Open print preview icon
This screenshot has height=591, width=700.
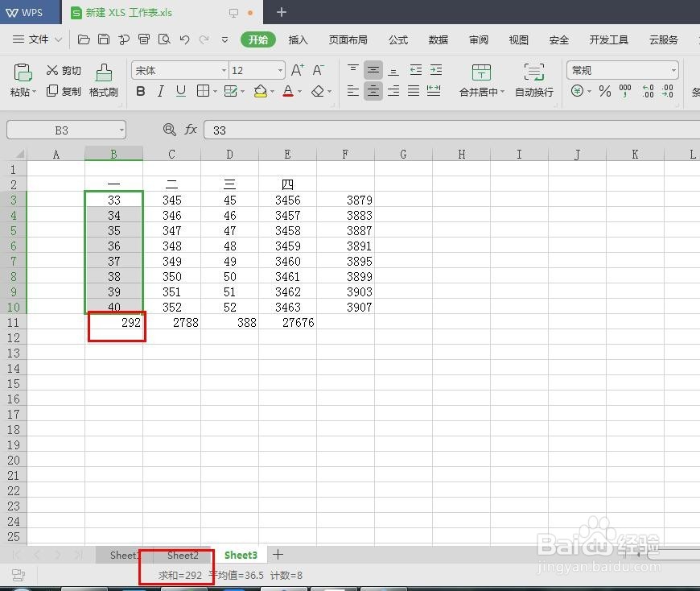(x=164, y=39)
